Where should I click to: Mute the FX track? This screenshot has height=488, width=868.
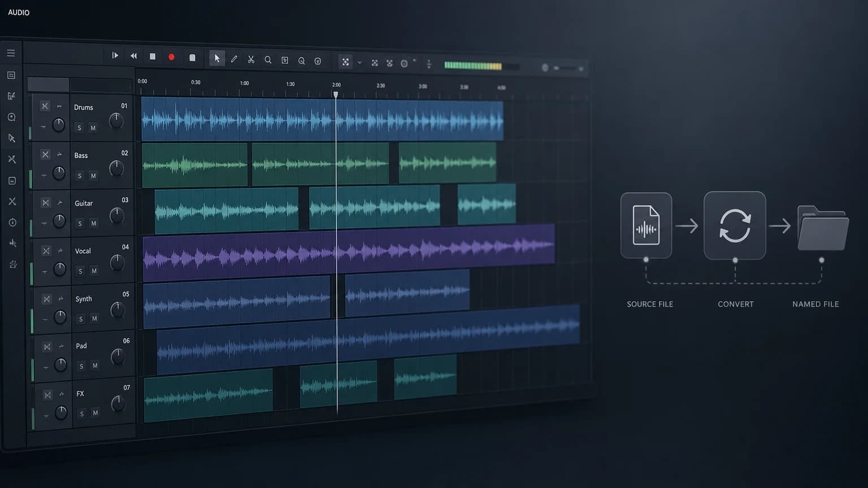pyautogui.click(x=95, y=413)
